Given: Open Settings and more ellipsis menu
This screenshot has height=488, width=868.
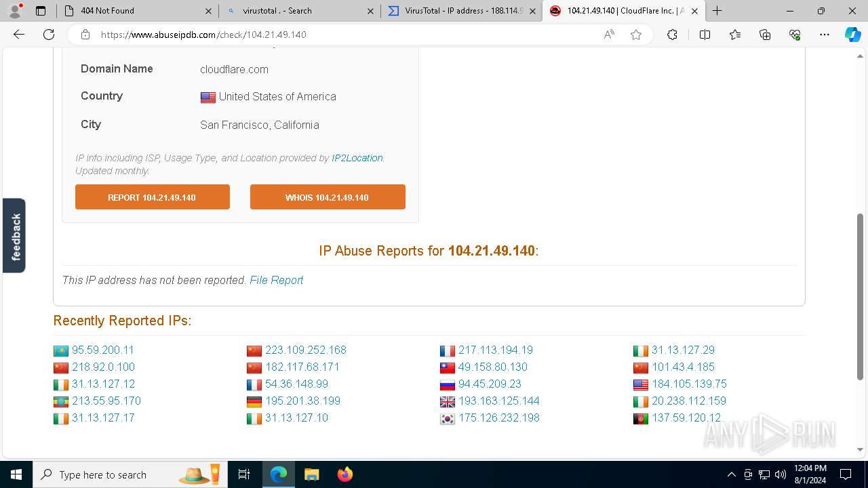Looking at the screenshot, I should 825,35.
